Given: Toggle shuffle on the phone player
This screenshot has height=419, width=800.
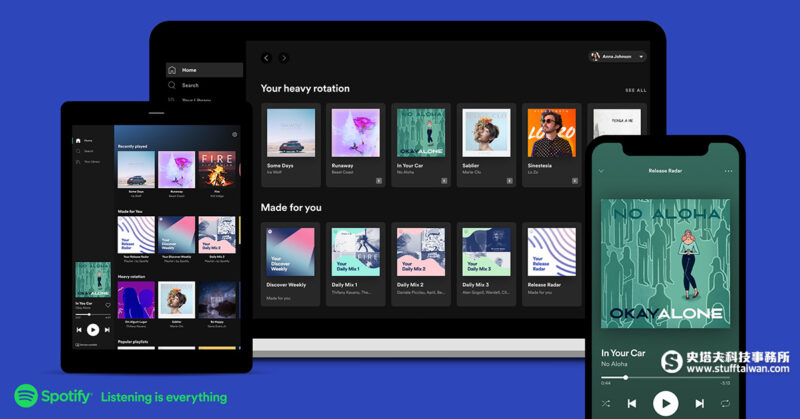Looking at the screenshot, I should pyautogui.click(x=606, y=403).
